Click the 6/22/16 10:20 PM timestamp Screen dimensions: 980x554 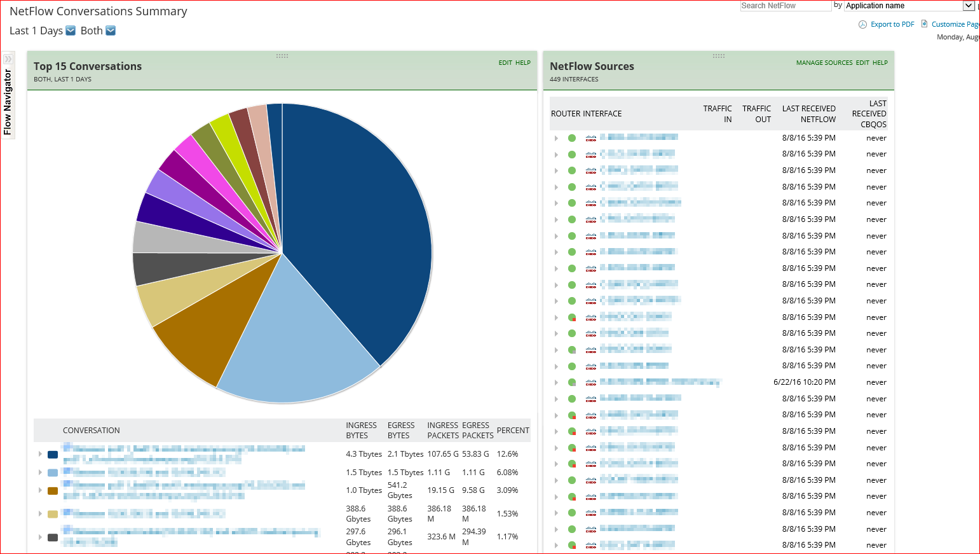pyautogui.click(x=805, y=382)
